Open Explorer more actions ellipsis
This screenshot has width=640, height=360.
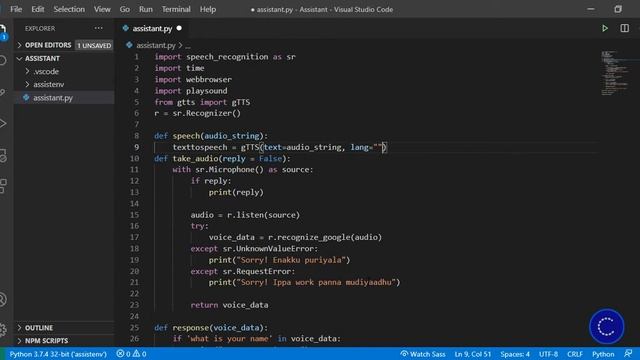coord(98,28)
